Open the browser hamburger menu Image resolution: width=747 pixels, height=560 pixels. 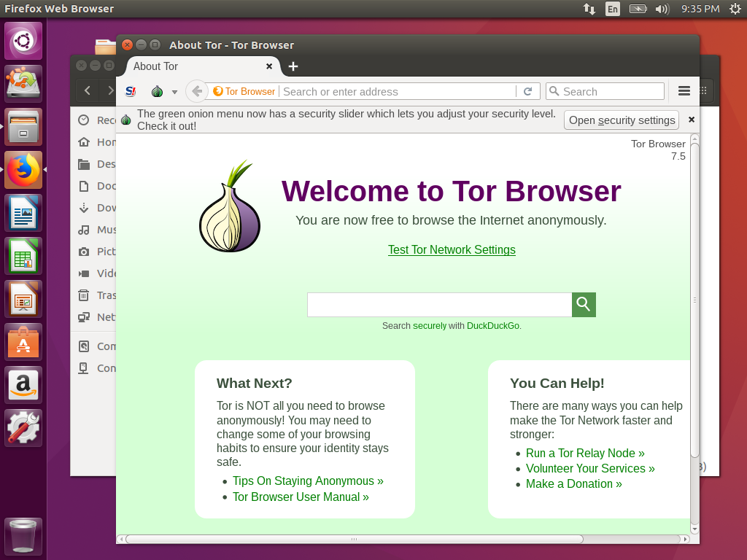[684, 91]
